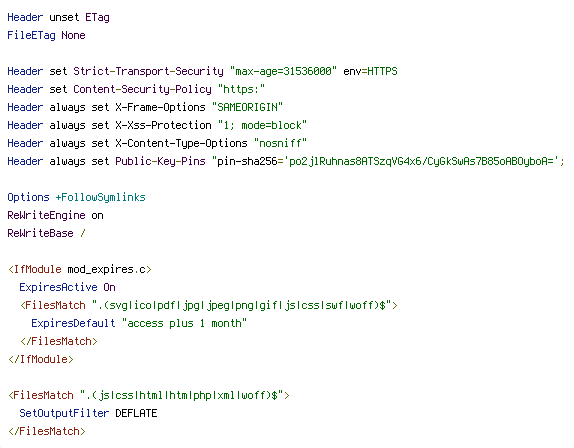
Task: Click the opening IfModule mod_expires.c tag
Action: (79, 269)
